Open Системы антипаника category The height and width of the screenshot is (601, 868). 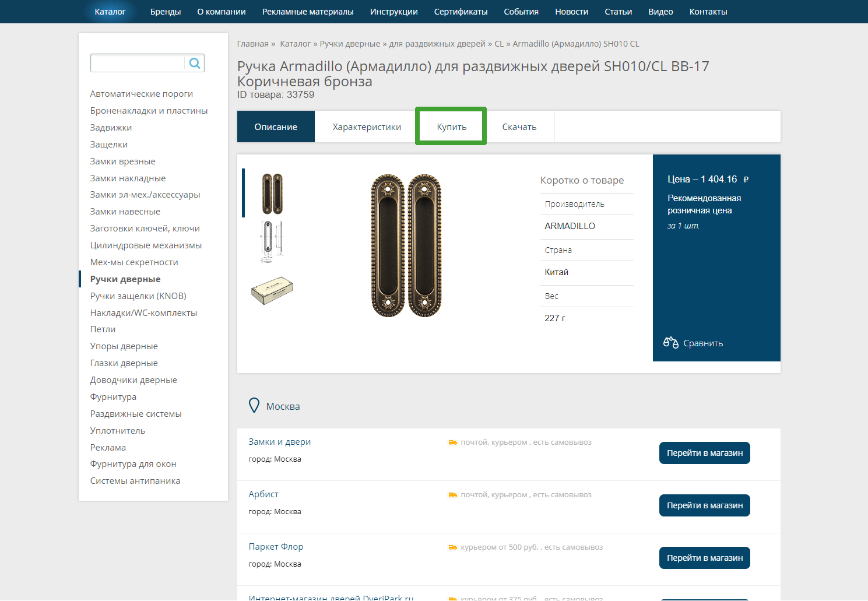(135, 481)
